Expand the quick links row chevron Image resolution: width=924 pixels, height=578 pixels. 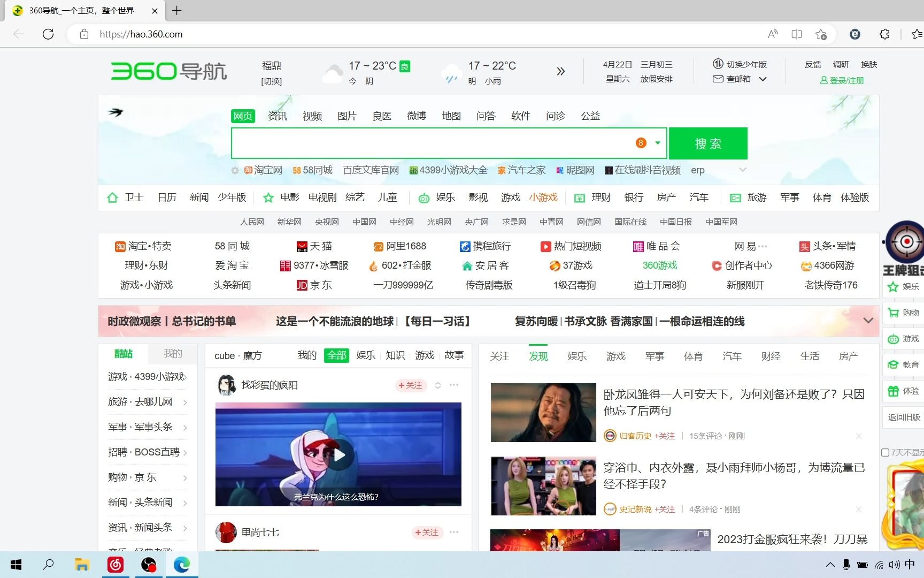742,170
